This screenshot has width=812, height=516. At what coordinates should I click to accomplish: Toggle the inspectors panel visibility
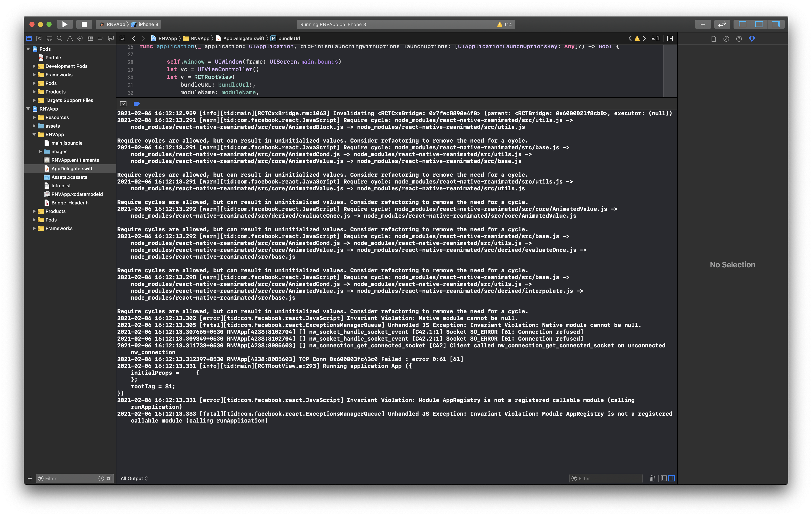pyautogui.click(x=776, y=24)
